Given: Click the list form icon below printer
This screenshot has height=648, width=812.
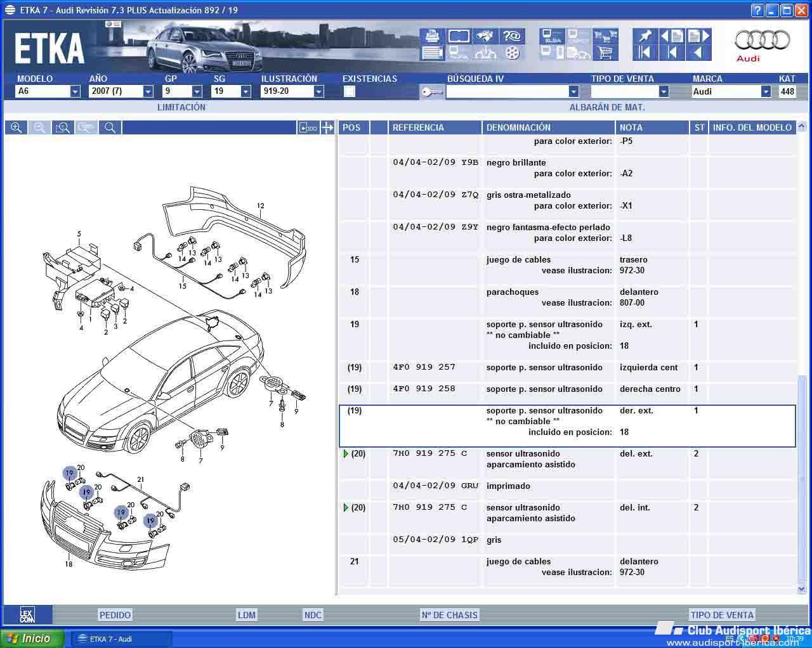Looking at the screenshot, I should (432, 53).
